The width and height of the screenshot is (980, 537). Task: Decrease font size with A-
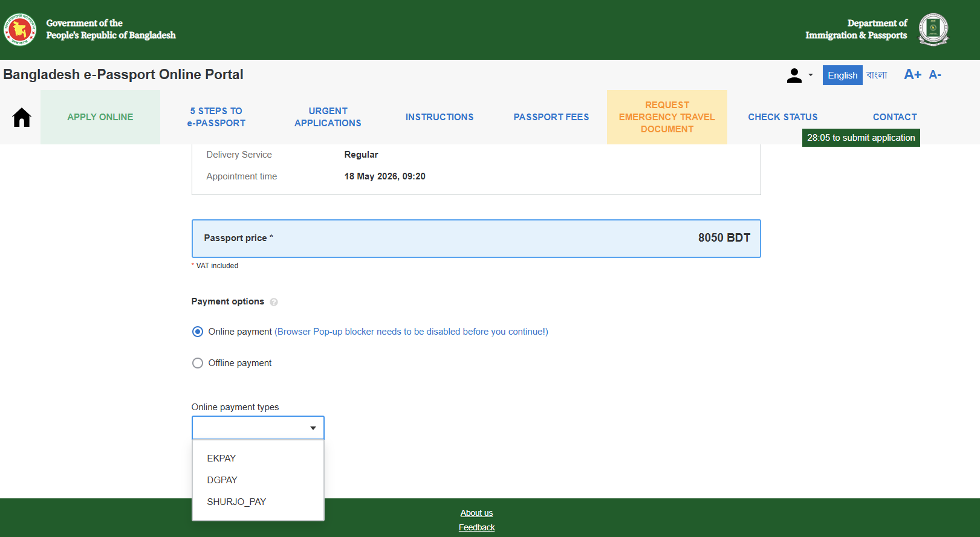(x=935, y=75)
